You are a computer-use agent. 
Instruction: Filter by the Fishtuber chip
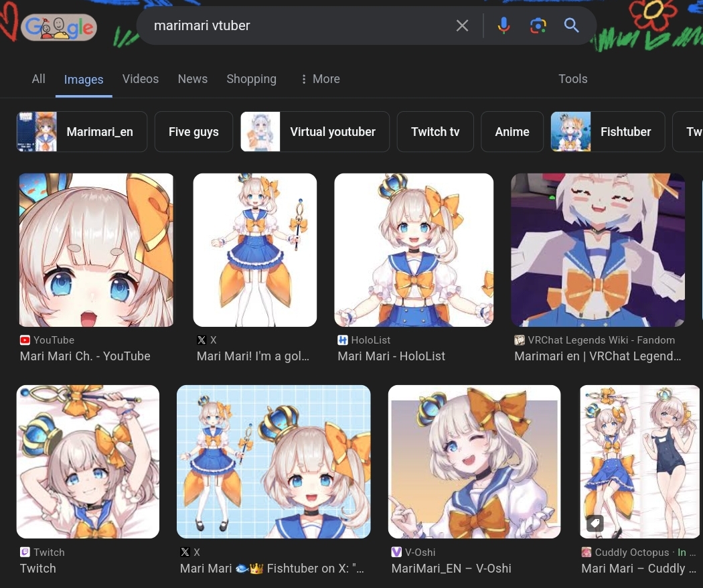[607, 132]
